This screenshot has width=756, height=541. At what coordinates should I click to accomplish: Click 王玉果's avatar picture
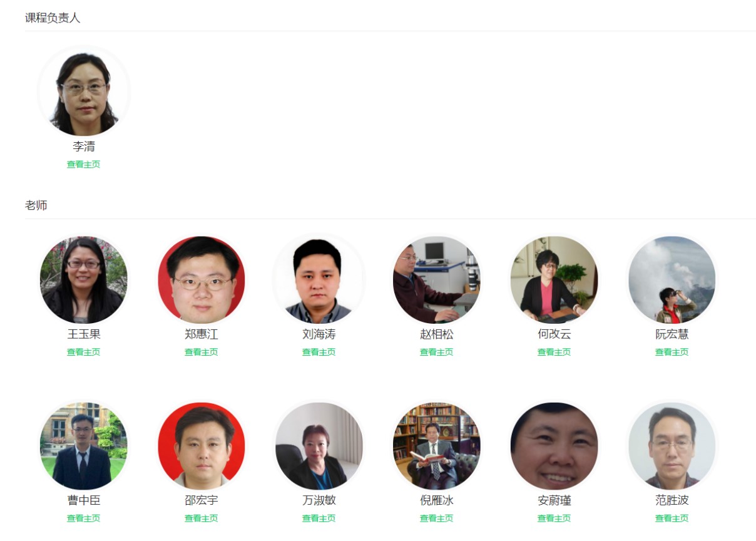pos(84,280)
